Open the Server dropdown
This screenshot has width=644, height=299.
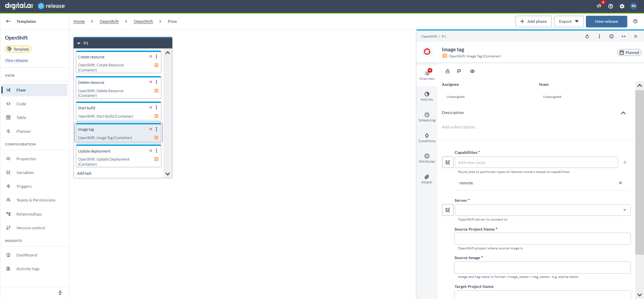624,210
